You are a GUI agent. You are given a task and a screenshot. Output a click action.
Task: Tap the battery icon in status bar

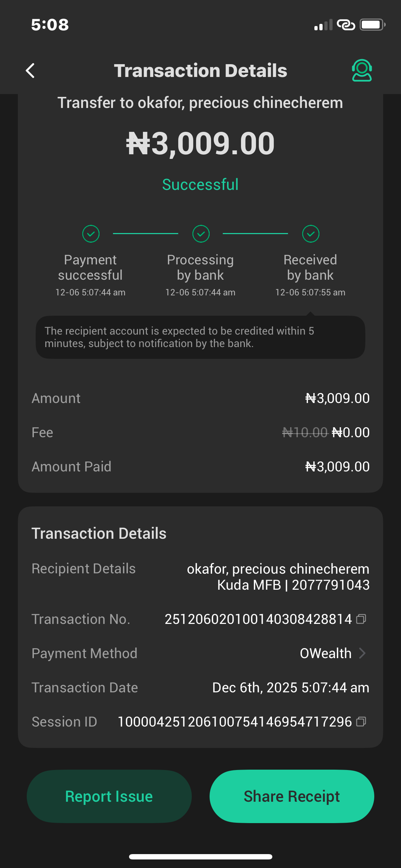tap(372, 25)
